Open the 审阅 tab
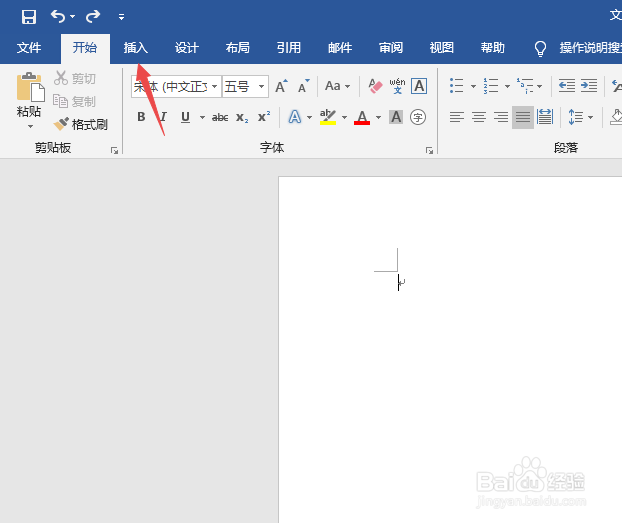622x523 pixels. [391, 48]
